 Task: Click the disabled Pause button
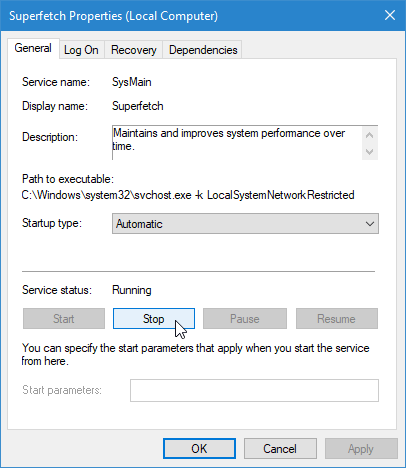(x=245, y=319)
